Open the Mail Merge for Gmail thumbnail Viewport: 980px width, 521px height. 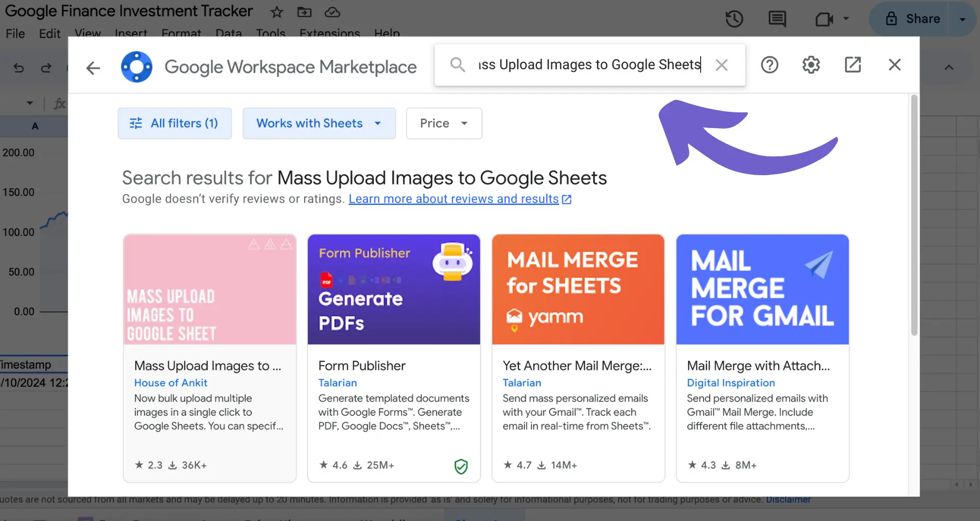click(763, 289)
